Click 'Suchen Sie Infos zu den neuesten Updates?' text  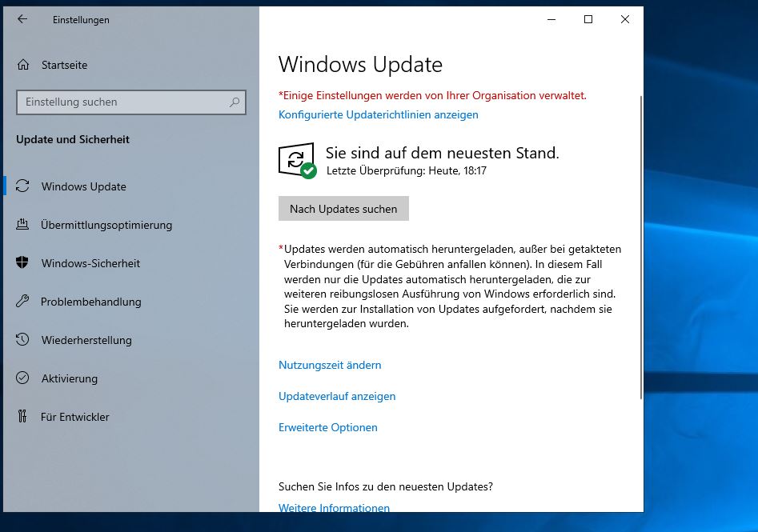pyautogui.click(x=386, y=486)
